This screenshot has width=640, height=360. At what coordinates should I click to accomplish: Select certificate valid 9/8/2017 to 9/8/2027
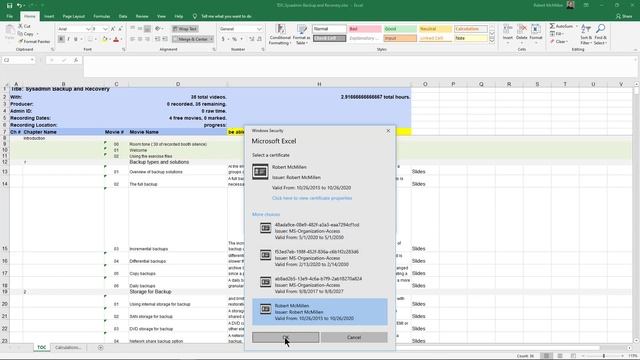click(320, 285)
